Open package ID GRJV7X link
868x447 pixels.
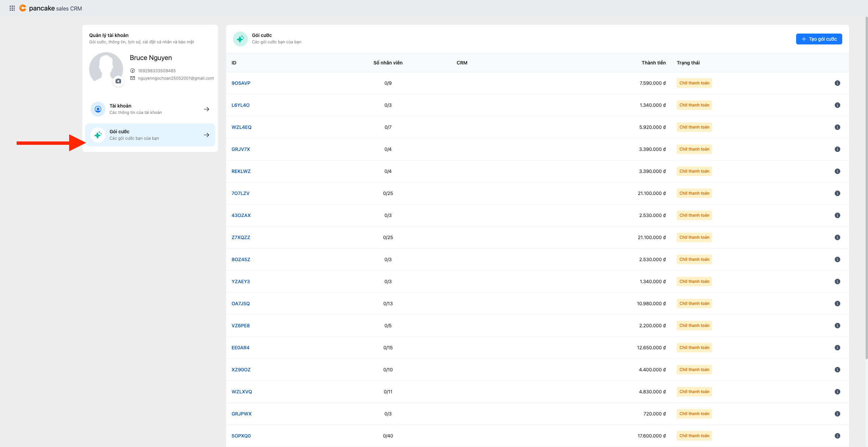click(240, 149)
